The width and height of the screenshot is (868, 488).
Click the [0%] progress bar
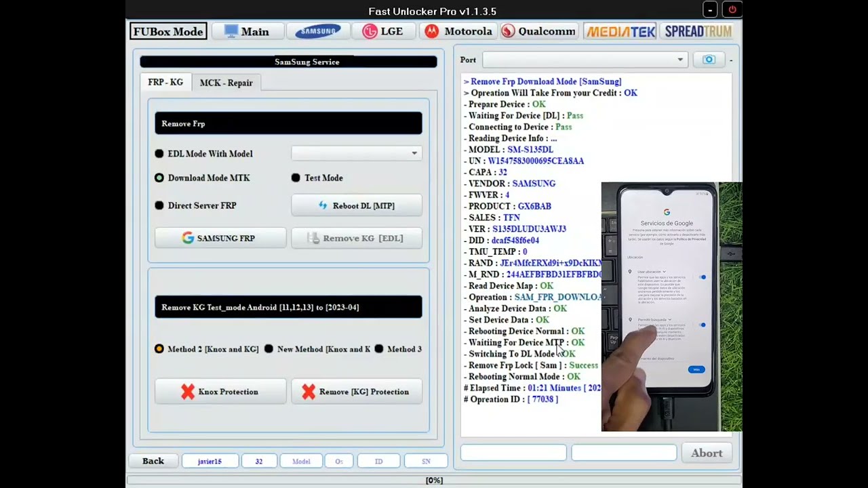[434, 481]
